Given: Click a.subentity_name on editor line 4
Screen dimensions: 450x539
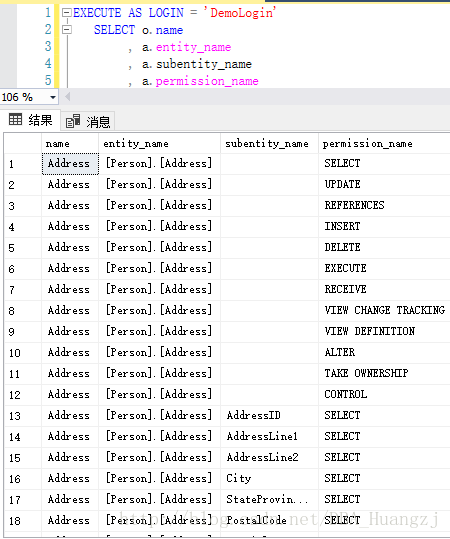Looking at the screenshot, I should click(197, 64).
